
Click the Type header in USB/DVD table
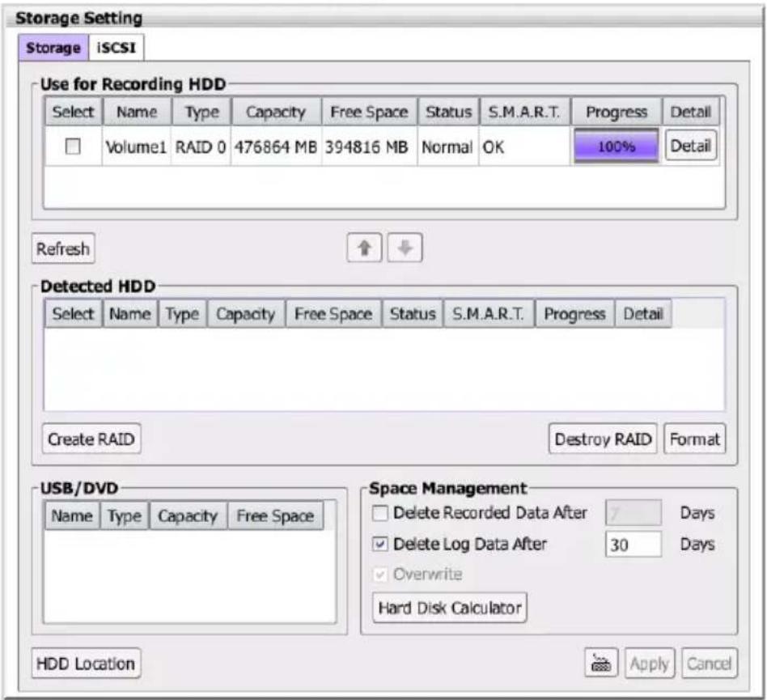coord(125,515)
